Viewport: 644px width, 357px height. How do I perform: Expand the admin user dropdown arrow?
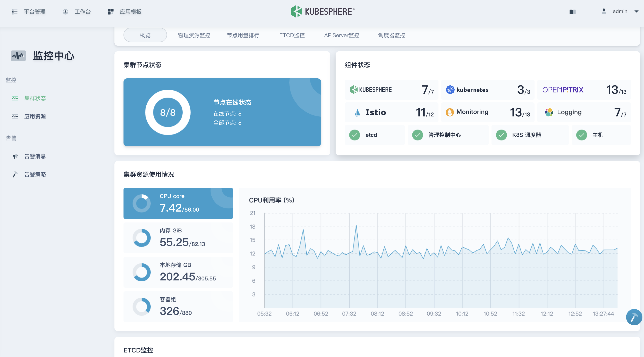637,12
